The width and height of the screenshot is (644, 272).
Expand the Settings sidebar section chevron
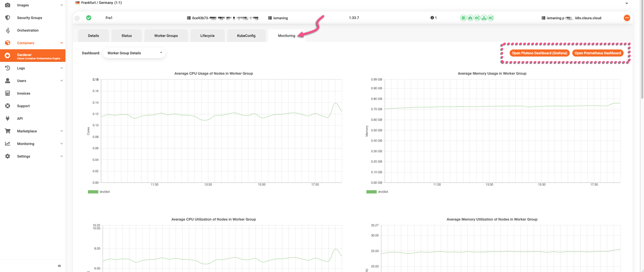tap(61, 156)
